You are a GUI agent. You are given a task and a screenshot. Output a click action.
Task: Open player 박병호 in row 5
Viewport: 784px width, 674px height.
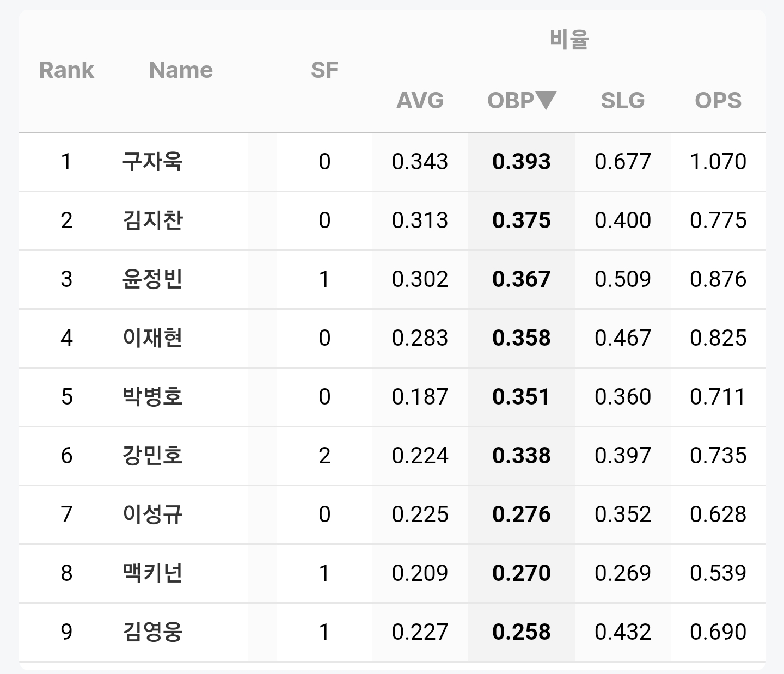pos(152,396)
